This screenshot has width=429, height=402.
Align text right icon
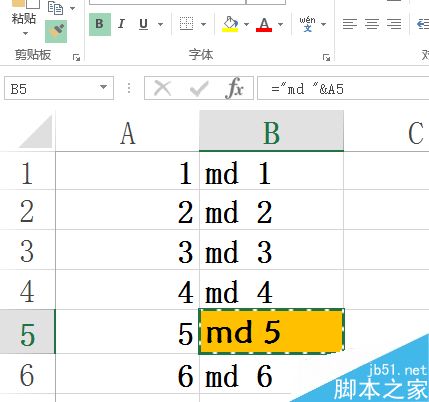394,24
